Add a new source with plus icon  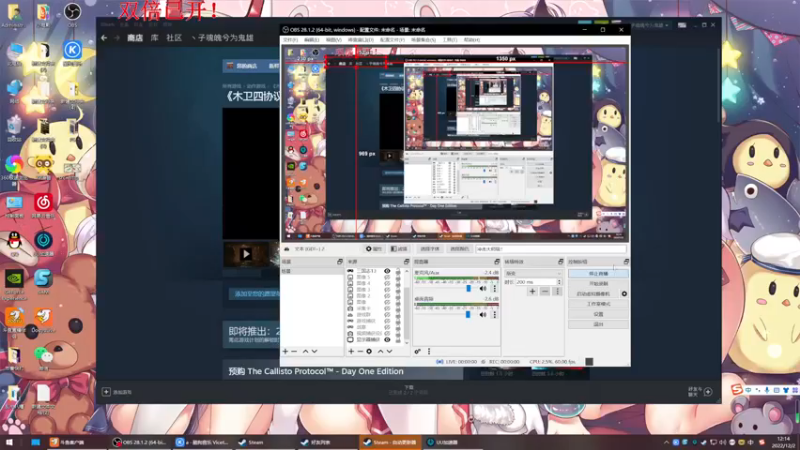coord(351,352)
